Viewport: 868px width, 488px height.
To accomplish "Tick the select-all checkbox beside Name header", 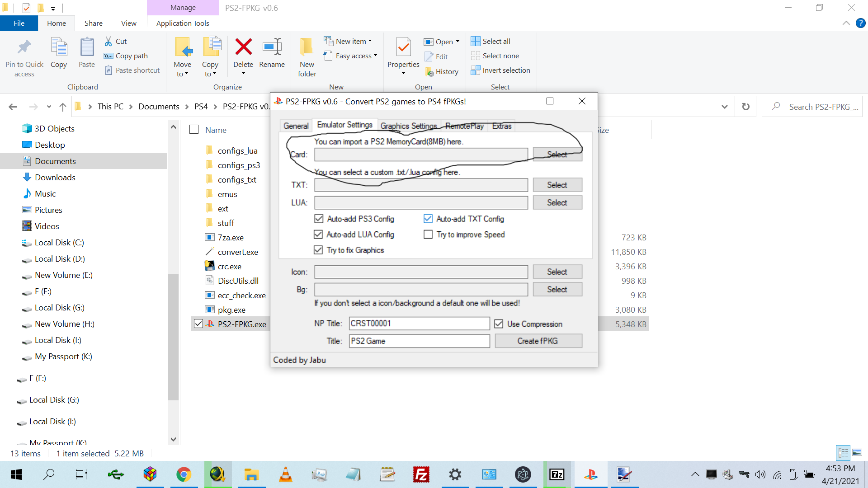I will tap(194, 130).
